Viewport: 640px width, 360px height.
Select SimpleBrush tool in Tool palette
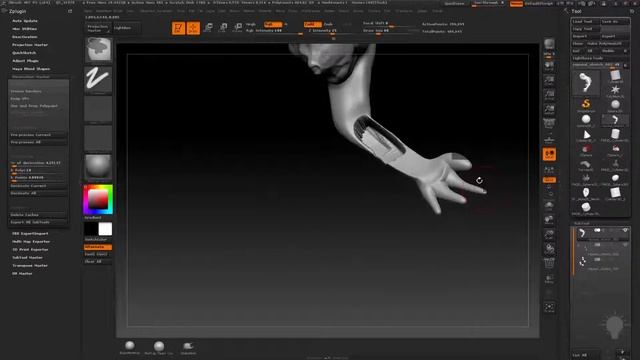[586, 104]
